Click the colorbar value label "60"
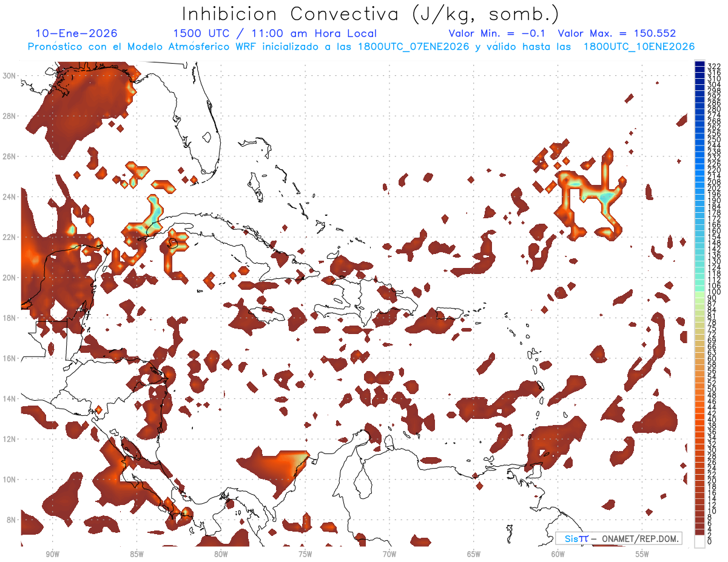The image size is (728, 562). click(x=712, y=359)
